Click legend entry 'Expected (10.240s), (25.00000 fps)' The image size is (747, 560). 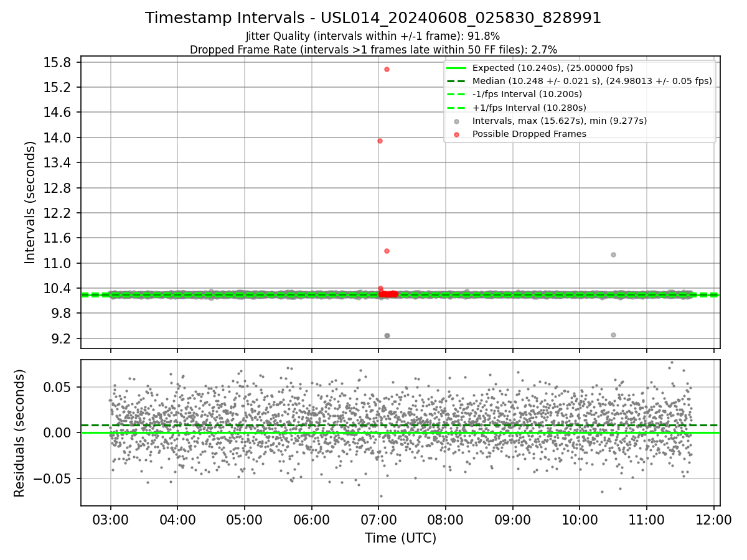(x=553, y=68)
